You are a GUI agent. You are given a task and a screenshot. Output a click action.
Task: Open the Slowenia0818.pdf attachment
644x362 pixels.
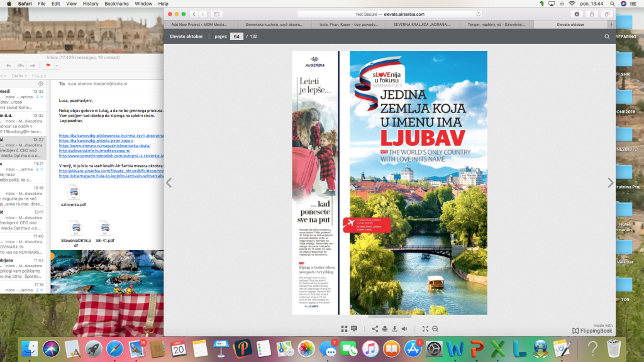76,234
